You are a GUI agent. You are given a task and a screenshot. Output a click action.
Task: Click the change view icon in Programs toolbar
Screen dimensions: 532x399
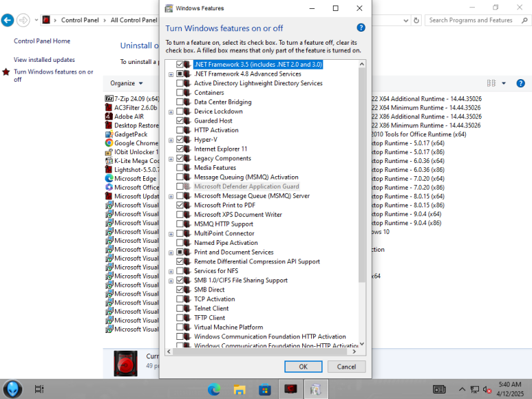491,83
